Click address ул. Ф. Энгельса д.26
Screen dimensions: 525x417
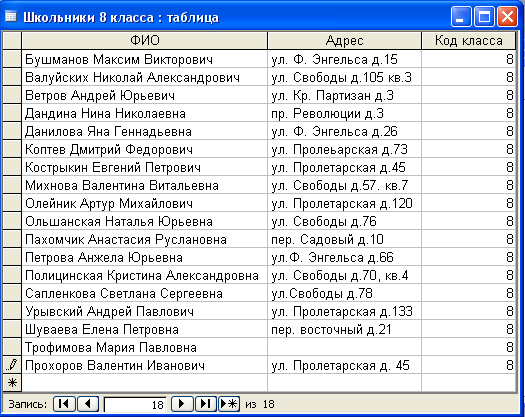tap(344, 131)
